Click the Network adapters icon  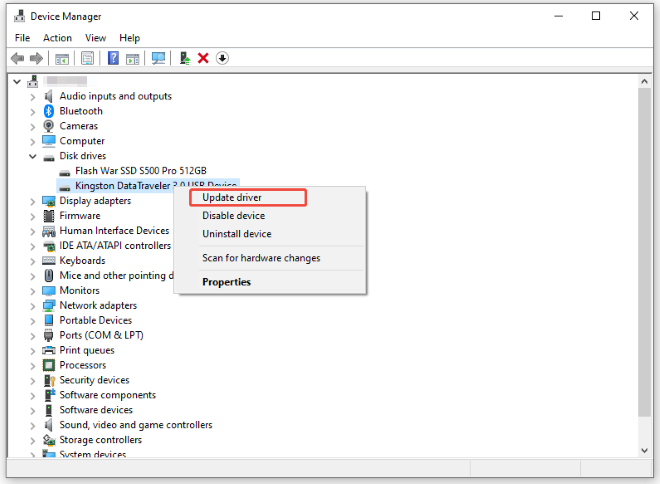tap(49, 306)
